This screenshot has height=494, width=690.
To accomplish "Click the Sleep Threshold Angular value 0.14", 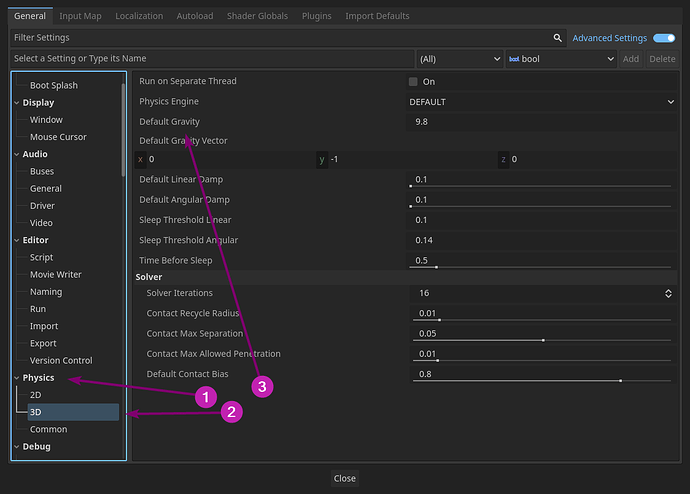I will pos(541,240).
